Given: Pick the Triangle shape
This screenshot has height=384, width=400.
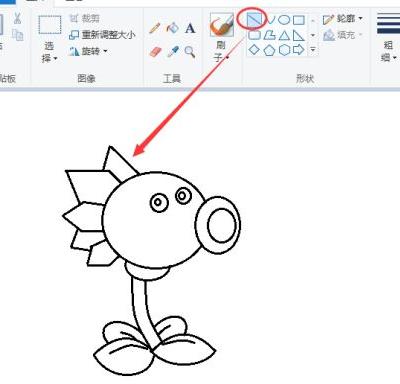Looking at the screenshot, I should (284, 35).
